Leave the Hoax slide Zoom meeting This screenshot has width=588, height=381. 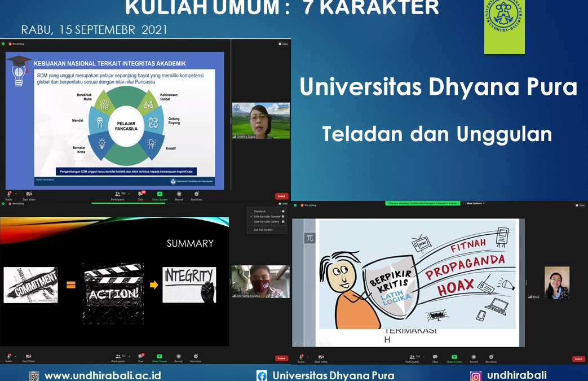tap(578, 359)
